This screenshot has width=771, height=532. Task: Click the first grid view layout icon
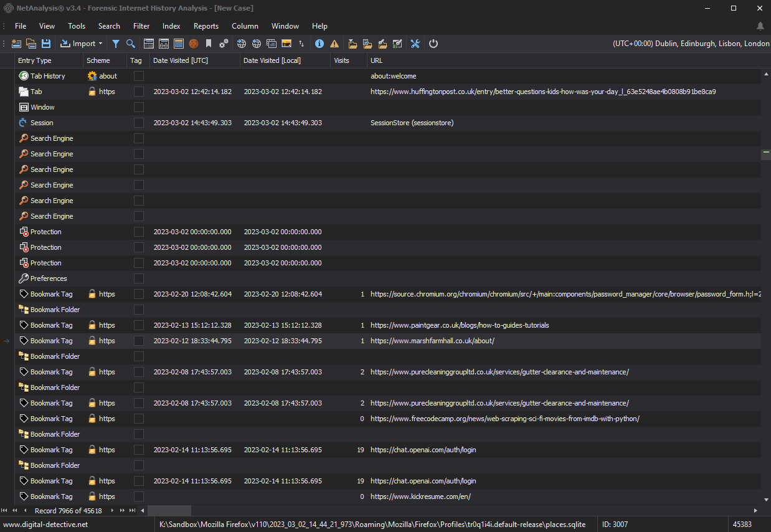(149, 44)
